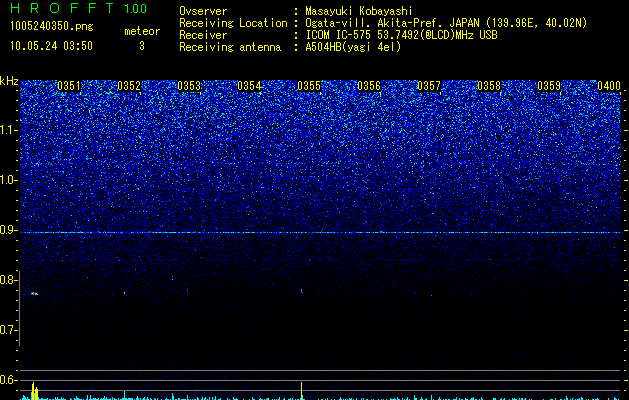Click the 0400 time marker

click(x=609, y=86)
